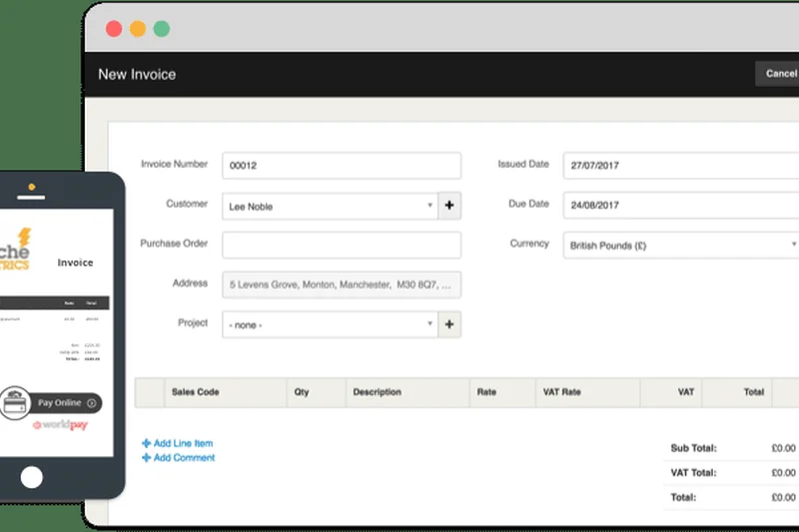This screenshot has width=799, height=532.
Task: Click the Address field with Levens Grove
Action: click(342, 284)
